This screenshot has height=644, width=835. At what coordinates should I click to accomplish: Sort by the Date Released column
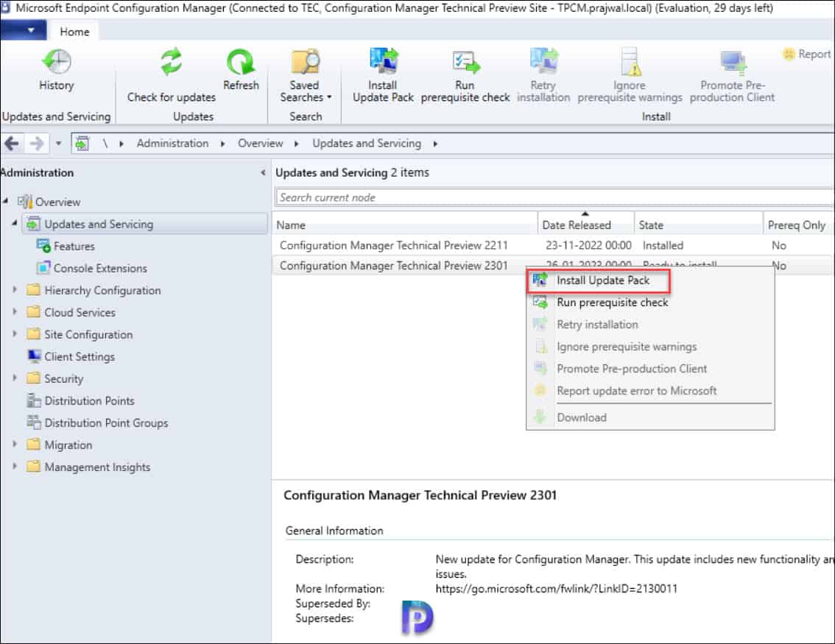coord(586,225)
